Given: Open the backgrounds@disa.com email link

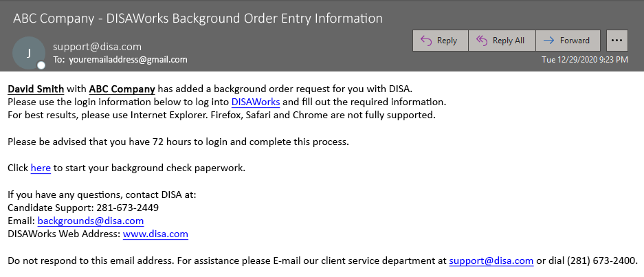Looking at the screenshot, I should [90, 221].
